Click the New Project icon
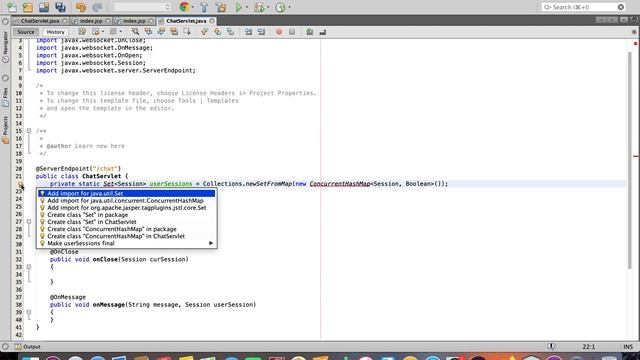640x360 pixels. 28,7
